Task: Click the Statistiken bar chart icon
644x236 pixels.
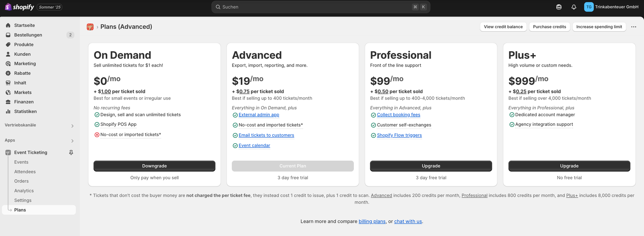Action: 8,111
